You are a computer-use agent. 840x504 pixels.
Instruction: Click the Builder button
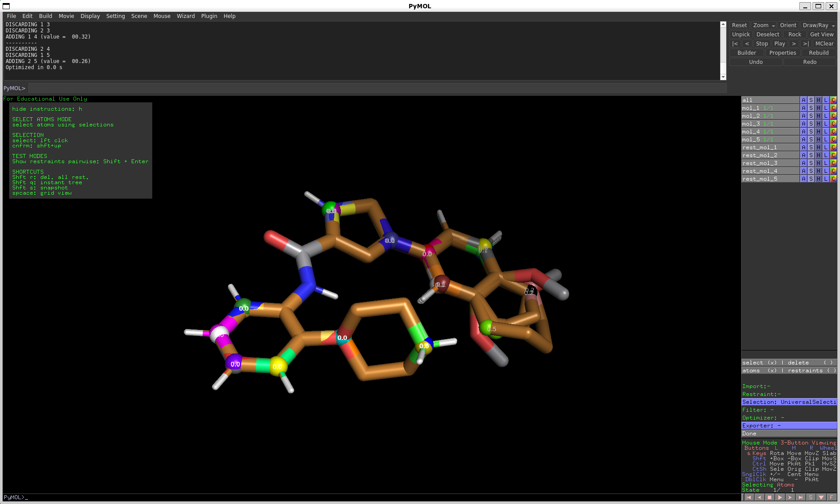pos(747,53)
